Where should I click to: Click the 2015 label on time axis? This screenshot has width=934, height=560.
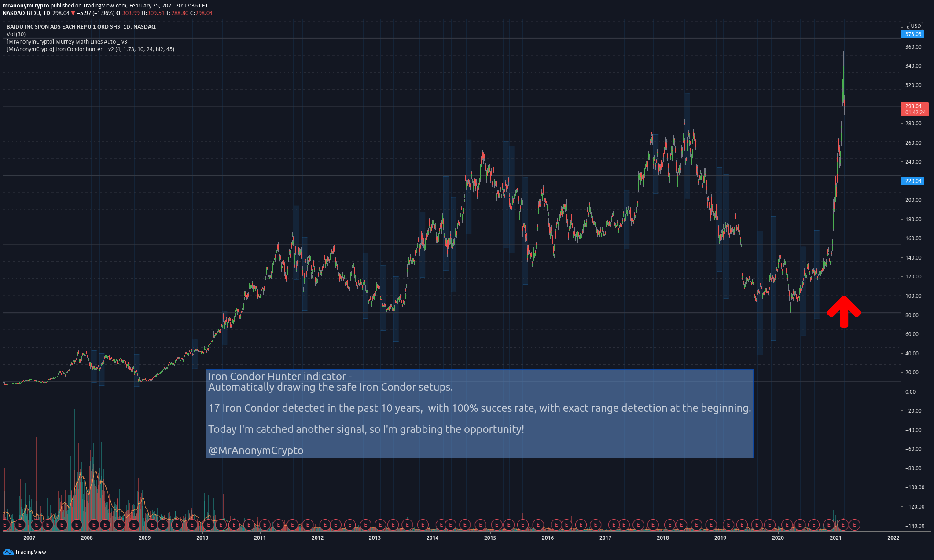[x=490, y=538]
